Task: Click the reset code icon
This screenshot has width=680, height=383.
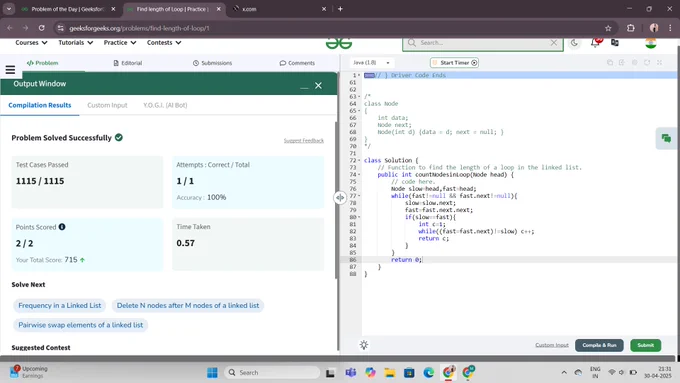Action: (647, 62)
